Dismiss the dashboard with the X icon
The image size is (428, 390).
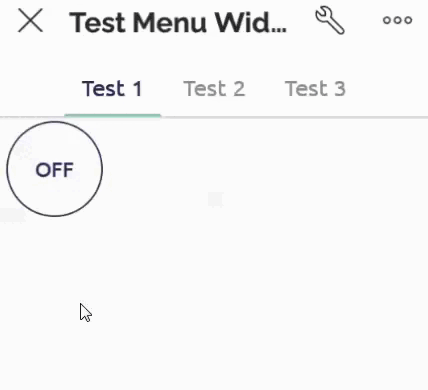click(x=30, y=21)
